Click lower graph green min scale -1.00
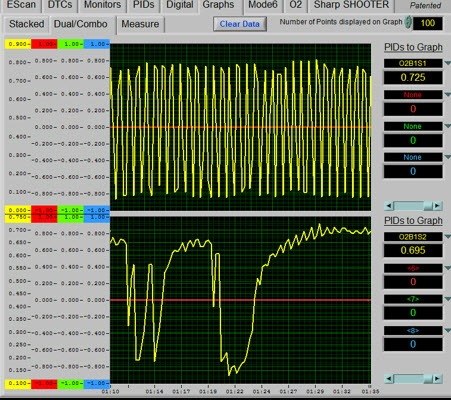 tap(70, 383)
